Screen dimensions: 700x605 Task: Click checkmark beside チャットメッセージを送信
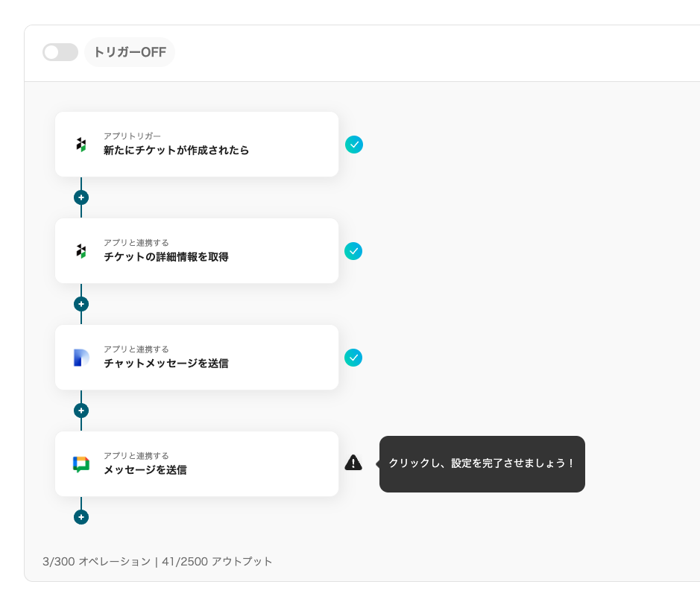pyautogui.click(x=353, y=358)
